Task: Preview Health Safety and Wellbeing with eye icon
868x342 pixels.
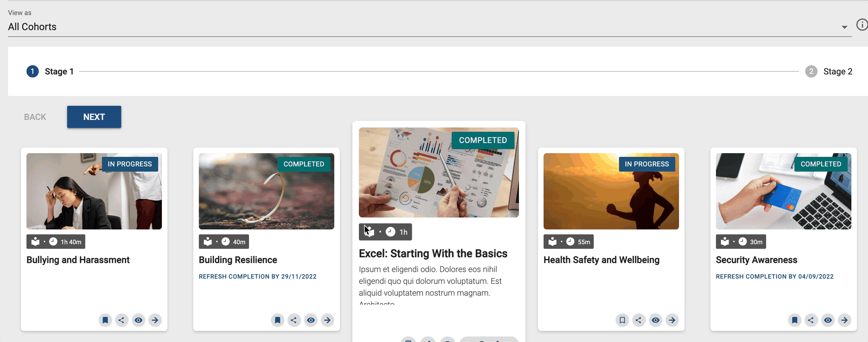Action: (x=656, y=320)
